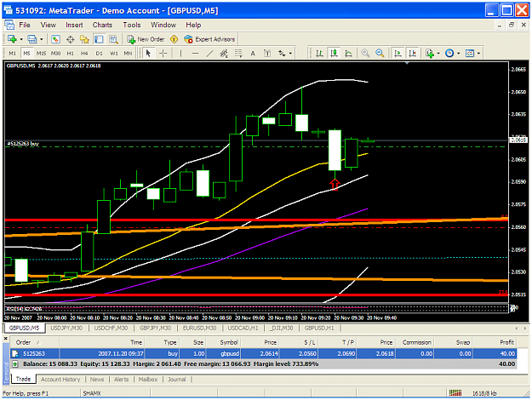Switch chart to M15 timeframe
The height and width of the screenshot is (400, 532).
pos(41,54)
